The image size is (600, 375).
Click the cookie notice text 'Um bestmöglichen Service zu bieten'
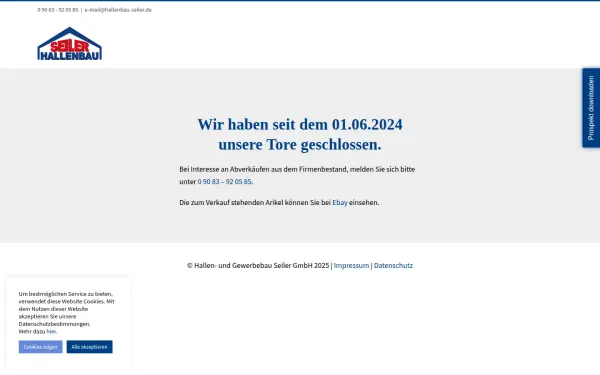click(x=66, y=294)
